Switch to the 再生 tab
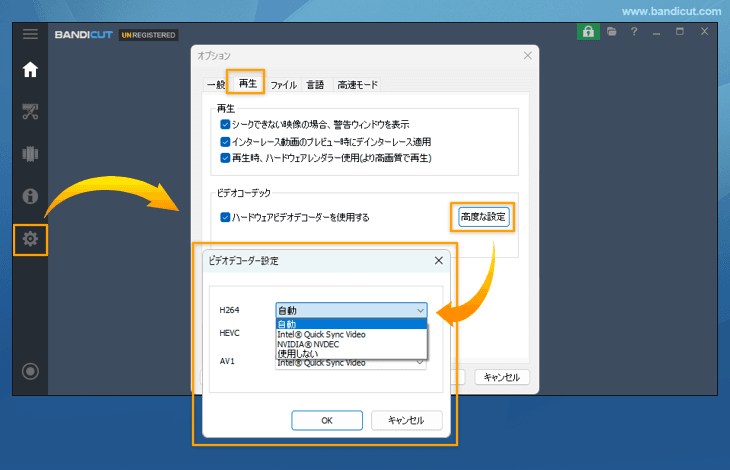This screenshot has width=730, height=470. coord(247,83)
